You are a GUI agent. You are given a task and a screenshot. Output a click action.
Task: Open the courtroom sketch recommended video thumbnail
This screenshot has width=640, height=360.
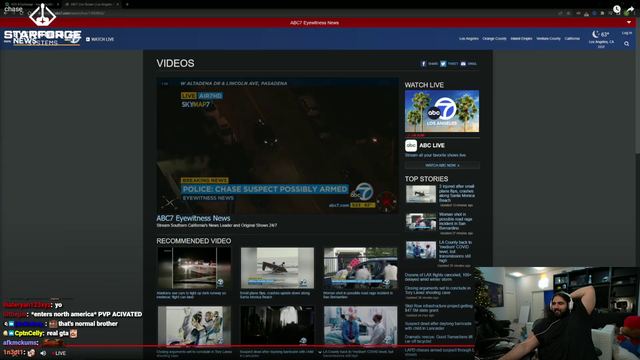(x=194, y=326)
